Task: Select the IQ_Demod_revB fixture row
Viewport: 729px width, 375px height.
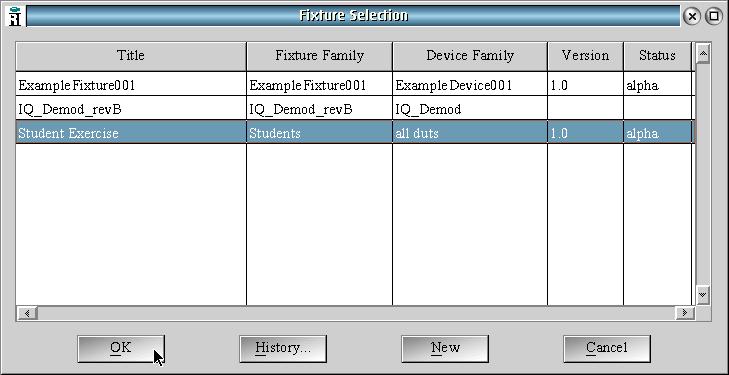Action: [x=356, y=109]
